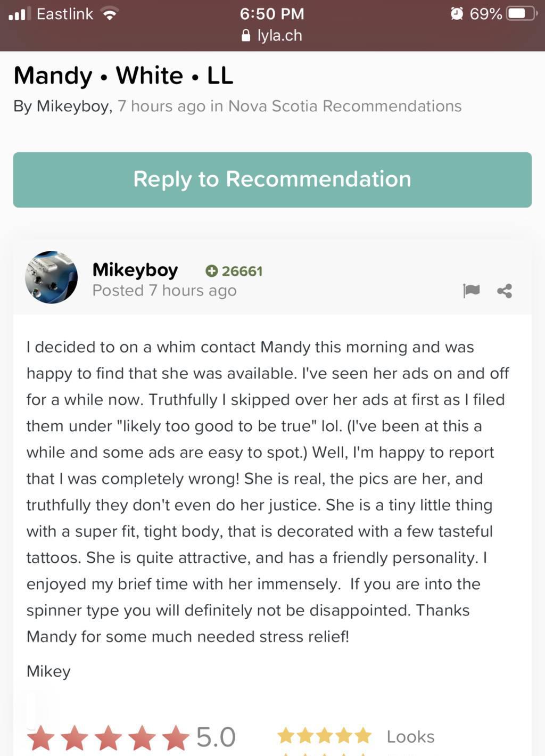Tap the green reputation plus icon

click(211, 271)
